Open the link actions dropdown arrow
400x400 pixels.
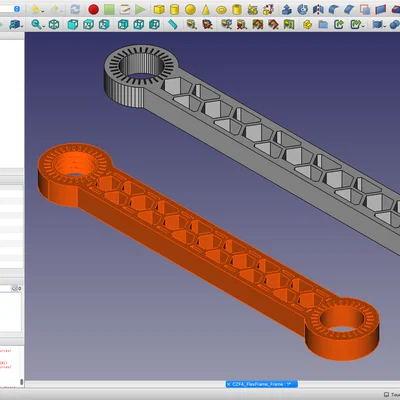(363, 25)
